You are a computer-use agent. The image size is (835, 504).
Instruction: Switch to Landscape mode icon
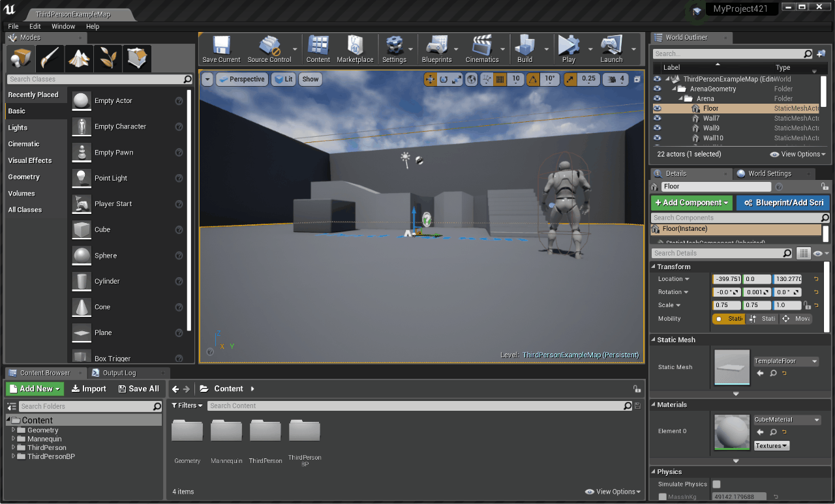pos(79,59)
